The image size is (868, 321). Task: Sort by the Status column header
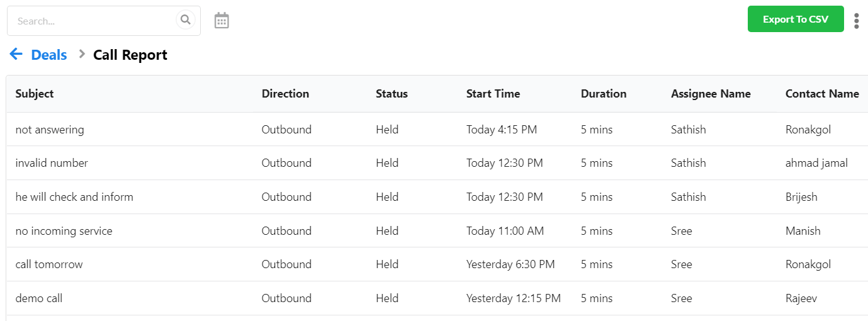click(x=392, y=94)
